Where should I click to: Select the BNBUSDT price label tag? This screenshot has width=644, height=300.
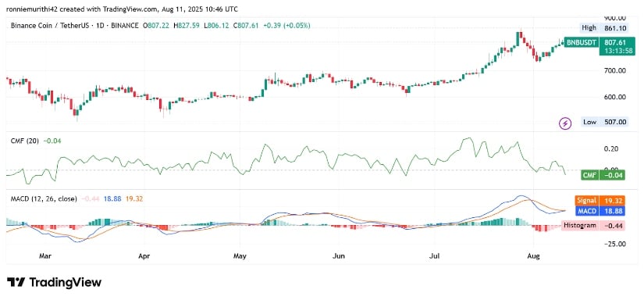pyautogui.click(x=581, y=42)
